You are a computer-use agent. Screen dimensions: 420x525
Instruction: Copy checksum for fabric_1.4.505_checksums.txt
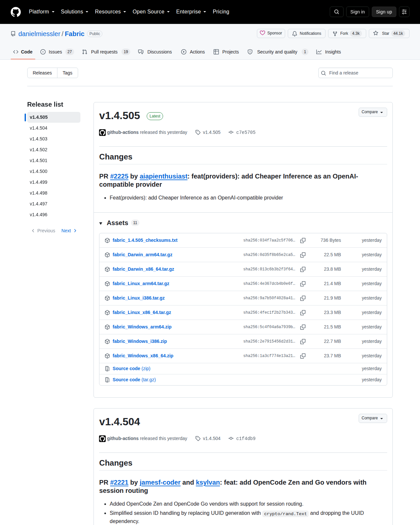coord(303,241)
